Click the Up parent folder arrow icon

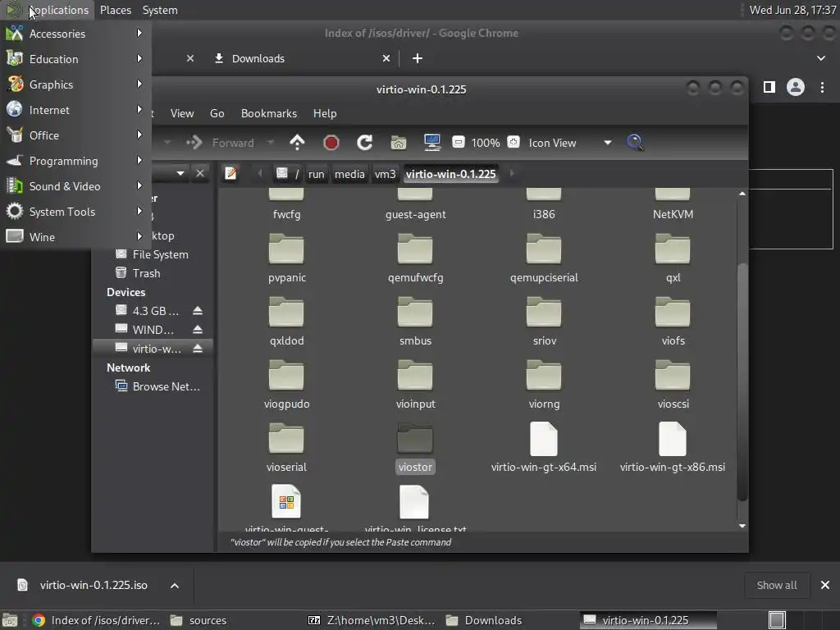coord(297,143)
